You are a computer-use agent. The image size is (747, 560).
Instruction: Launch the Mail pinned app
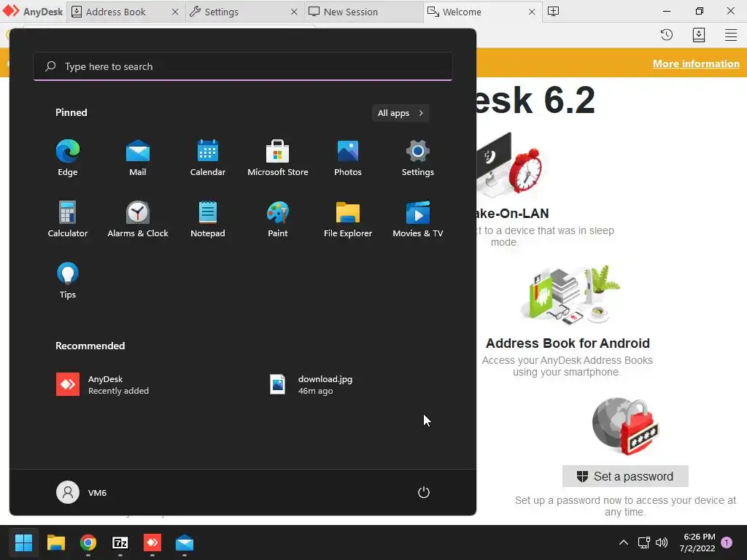(x=138, y=158)
